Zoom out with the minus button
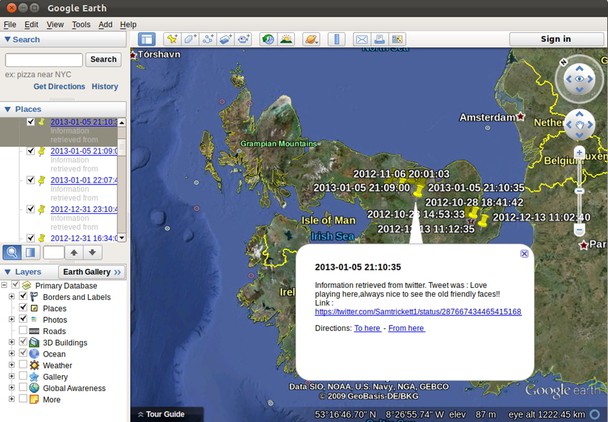Image resolution: width=608 pixels, height=422 pixels. pyautogui.click(x=579, y=230)
